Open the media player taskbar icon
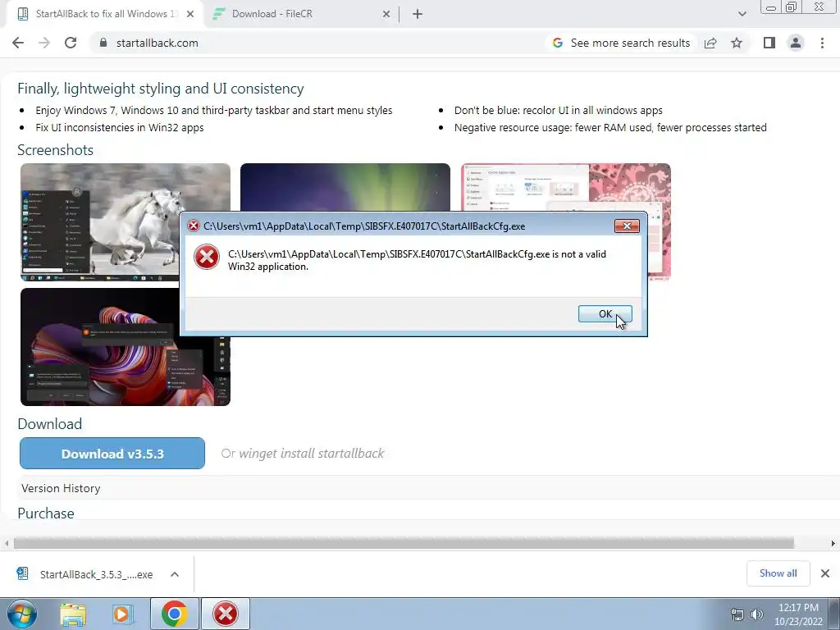Image resolution: width=840 pixels, height=630 pixels. coord(122,614)
